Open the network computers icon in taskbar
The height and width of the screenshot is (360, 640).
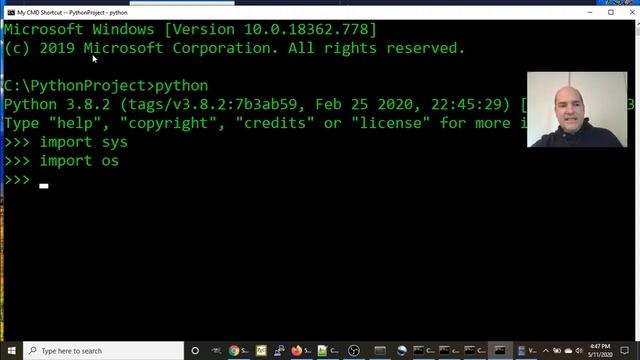pos(279,351)
